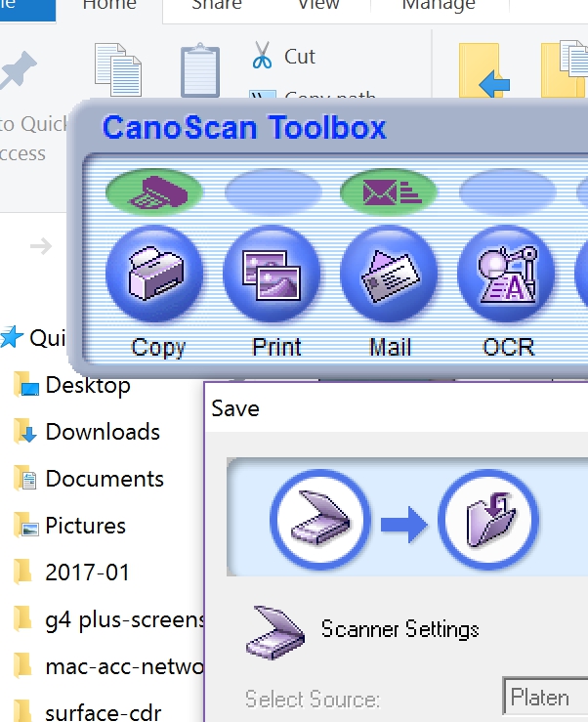Select the 2017-01 folder in navigation pane
The width and height of the screenshot is (588, 722).
(72, 573)
